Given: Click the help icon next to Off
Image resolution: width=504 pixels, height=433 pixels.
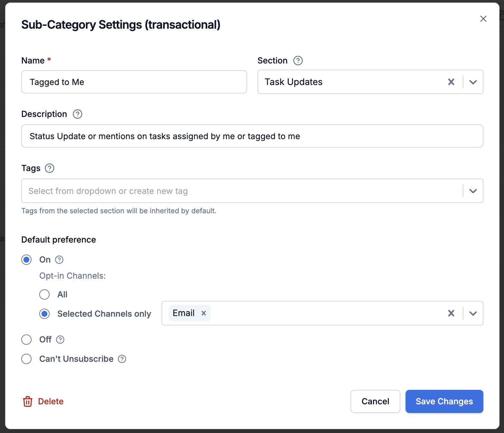Looking at the screenshot, I should [60, 340].
